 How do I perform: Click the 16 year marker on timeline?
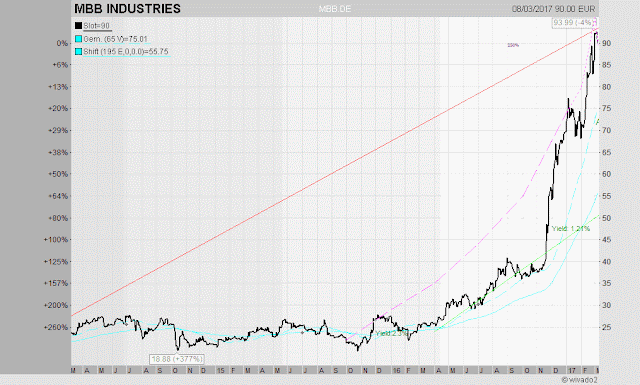point(396,371)
